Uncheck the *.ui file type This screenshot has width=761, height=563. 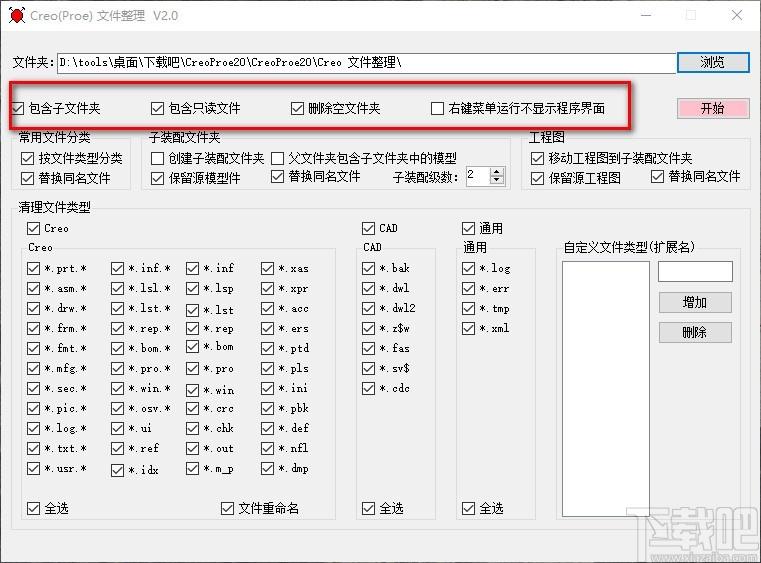coord(117,428)
